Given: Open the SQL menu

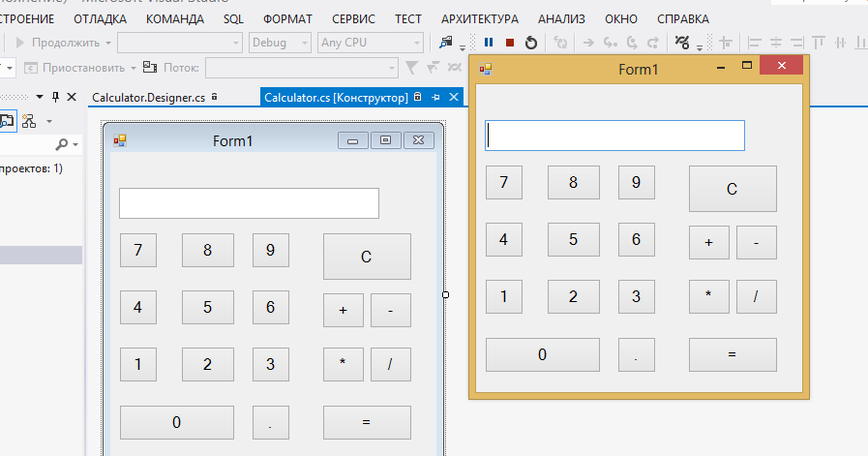Looking at the screenshot, I should click(x=233, y=18).
